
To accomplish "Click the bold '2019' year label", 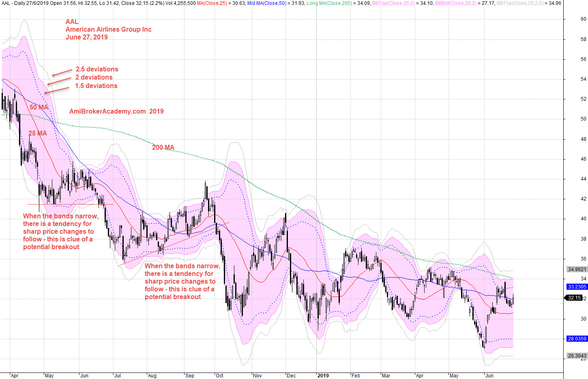I will (323, 375).
